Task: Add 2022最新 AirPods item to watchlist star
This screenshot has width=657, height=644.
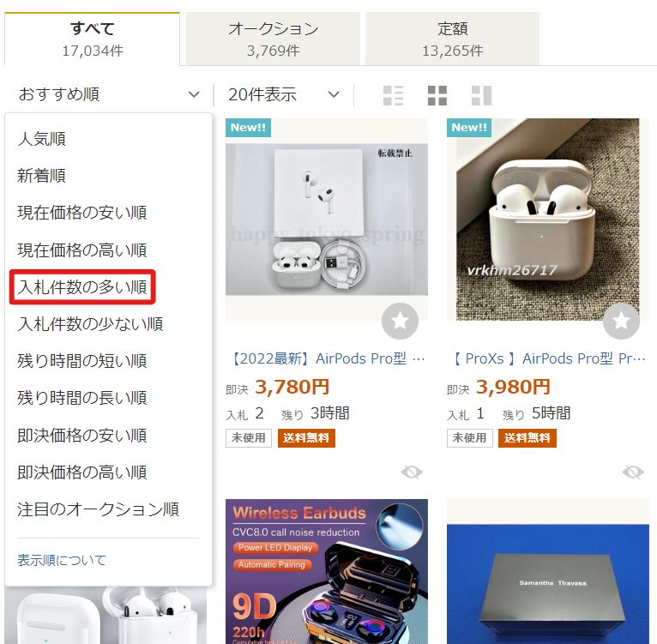Action: point(400,321)
